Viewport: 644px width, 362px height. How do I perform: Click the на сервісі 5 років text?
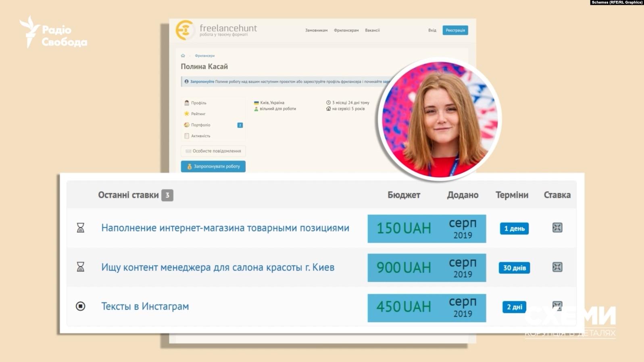click(348, 109)
